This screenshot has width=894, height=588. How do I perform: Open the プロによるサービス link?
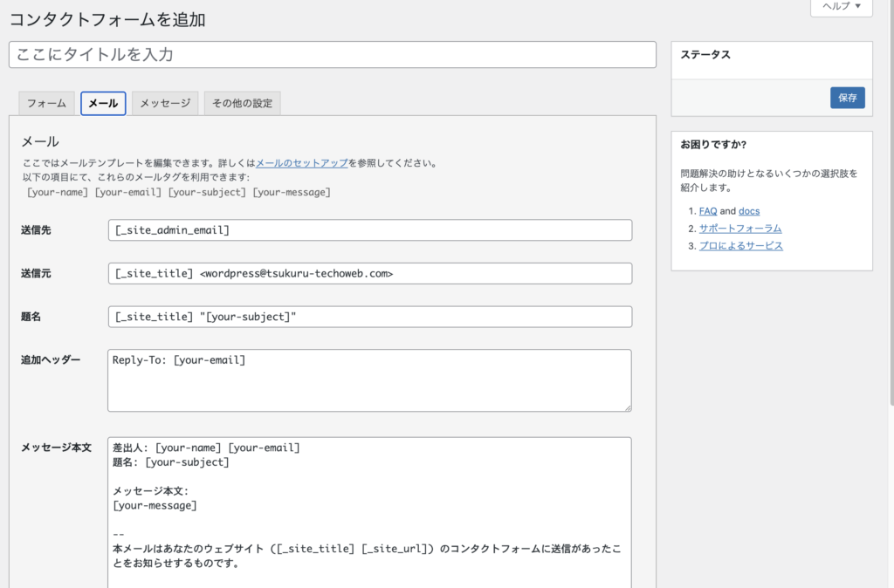click(x=740, y=246)
